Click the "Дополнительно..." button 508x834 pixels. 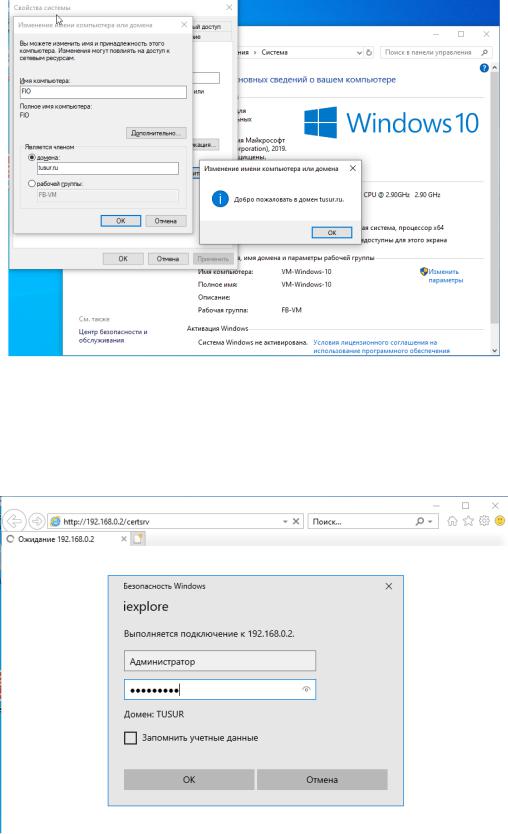156,133
